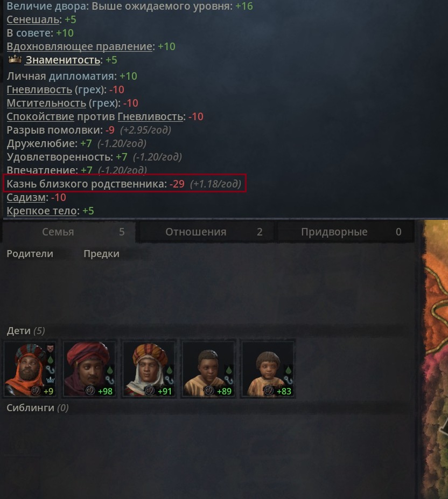Viewport: 448px width, 499px height.
Task: Click the Крепкое тело trait link
Action: pos(41,211)
